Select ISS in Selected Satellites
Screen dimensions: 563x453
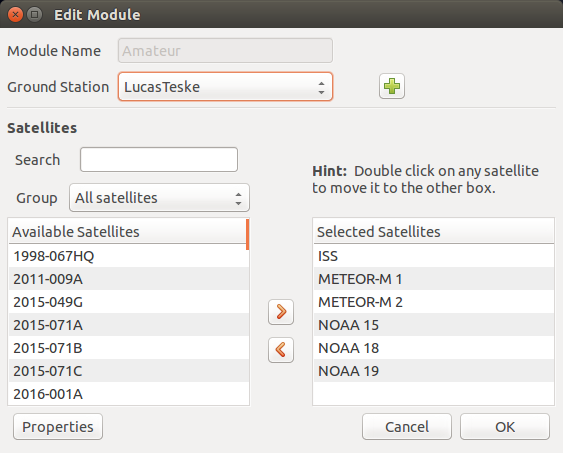(x=434, y=256)
